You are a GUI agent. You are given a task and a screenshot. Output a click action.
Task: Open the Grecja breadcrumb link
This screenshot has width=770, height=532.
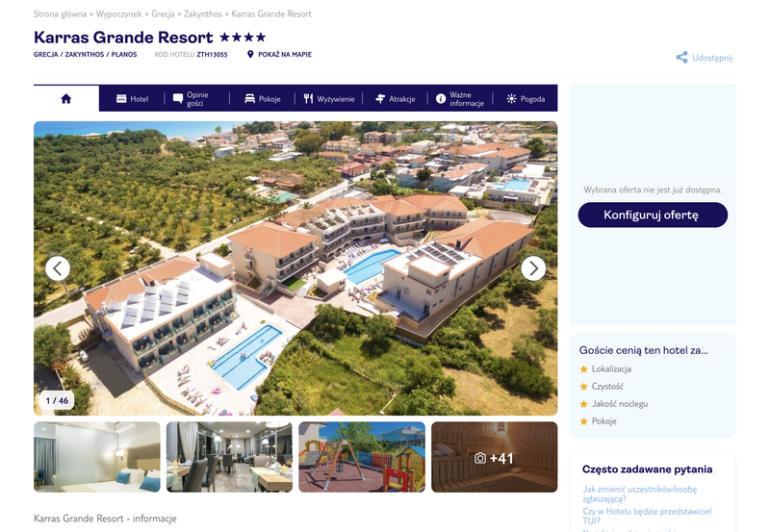click(163, 13)
